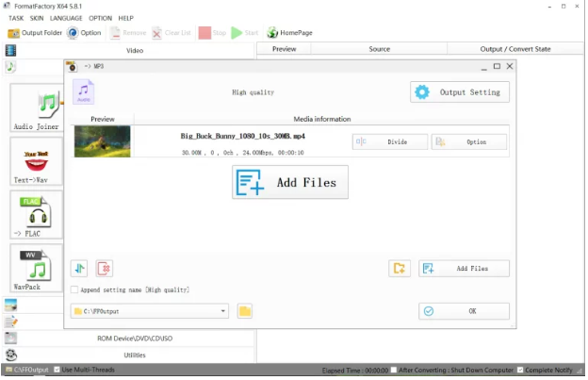588x380 pixels.
Task: Open the LANGUAGE menu
Action: (x=66, y=18)
